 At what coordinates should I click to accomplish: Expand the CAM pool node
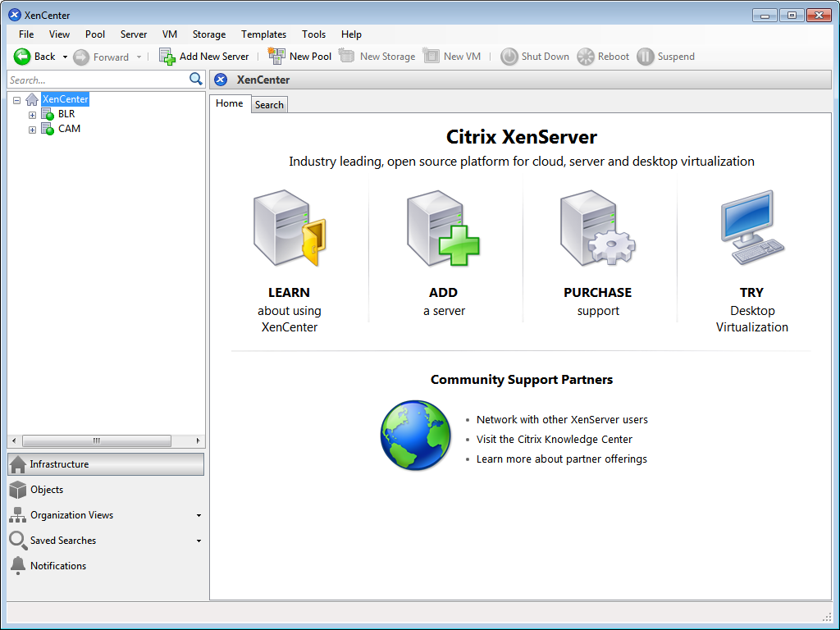tap(32, 129)
